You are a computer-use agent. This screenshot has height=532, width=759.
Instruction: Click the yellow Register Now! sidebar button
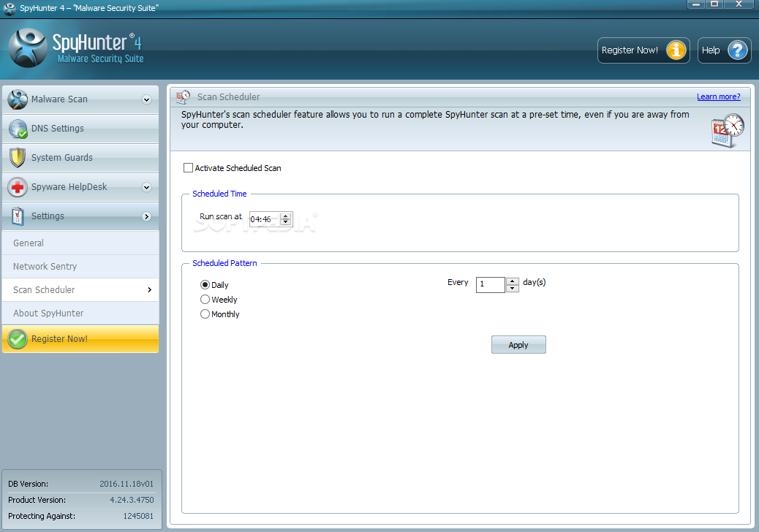pyautogui.click(x=80, y=339)
